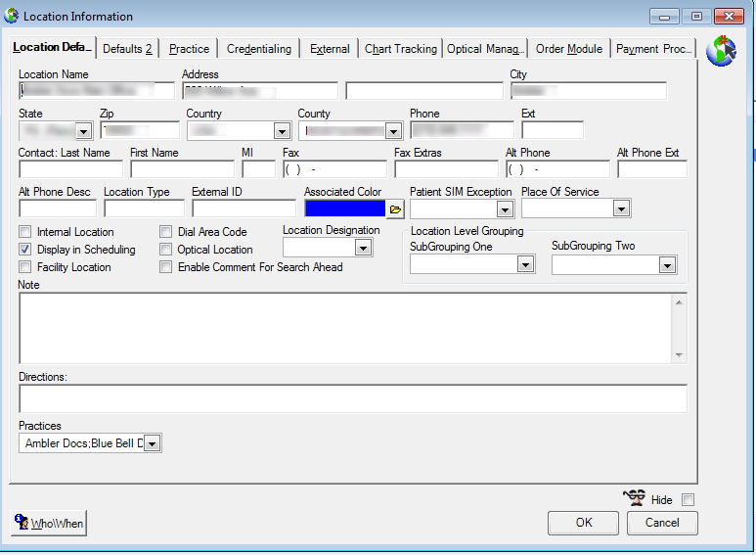756x555 pixels.
Task: Select the External tab
Action: point(330,49)
